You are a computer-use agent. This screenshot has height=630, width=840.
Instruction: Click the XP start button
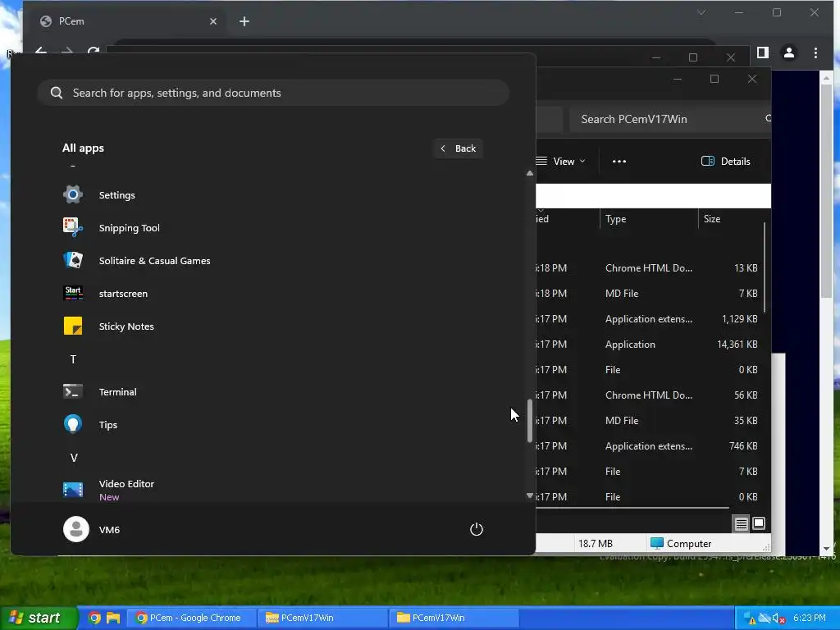coord(38,618)
